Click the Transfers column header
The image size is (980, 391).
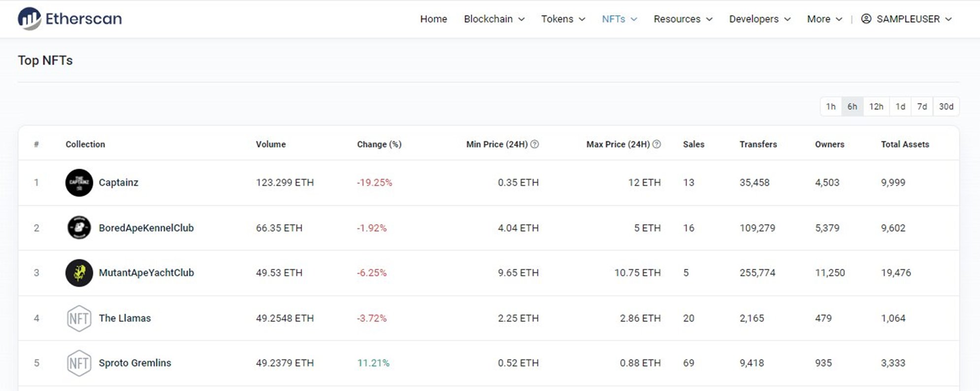tap(758, 144)
